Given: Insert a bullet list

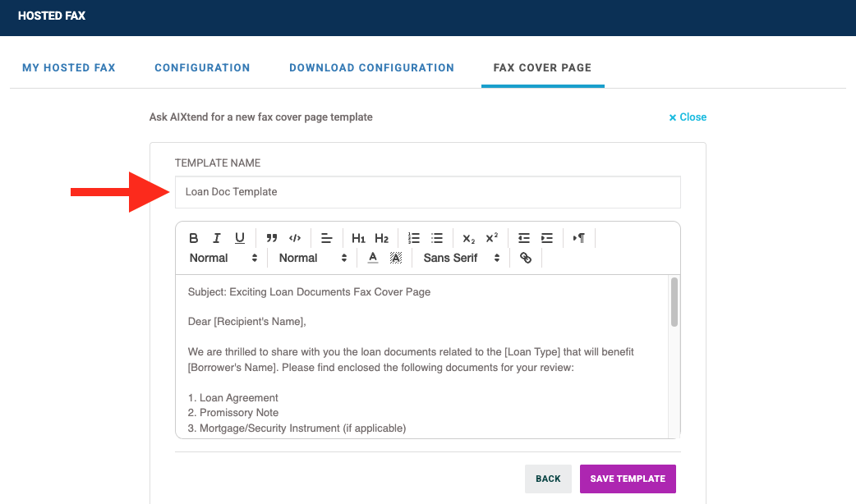Looking at the screenshot, I should pyautogui.click(x=436, y=238).
